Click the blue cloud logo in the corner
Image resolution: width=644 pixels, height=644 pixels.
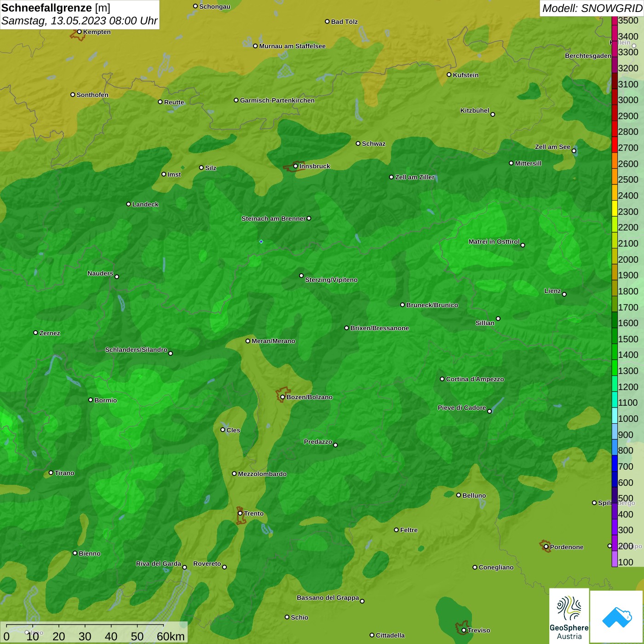click(x=617, y=617)
